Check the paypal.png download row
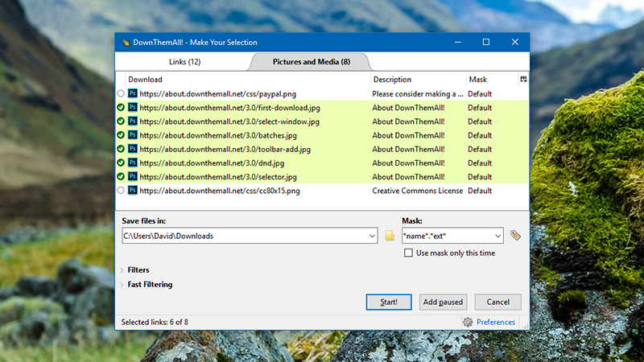The width and height of the screenshot is (644, 362). pos(121,93)
